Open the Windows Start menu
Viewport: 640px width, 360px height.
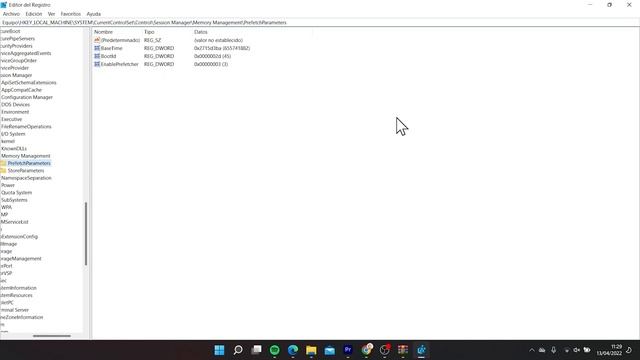(219, 350)
